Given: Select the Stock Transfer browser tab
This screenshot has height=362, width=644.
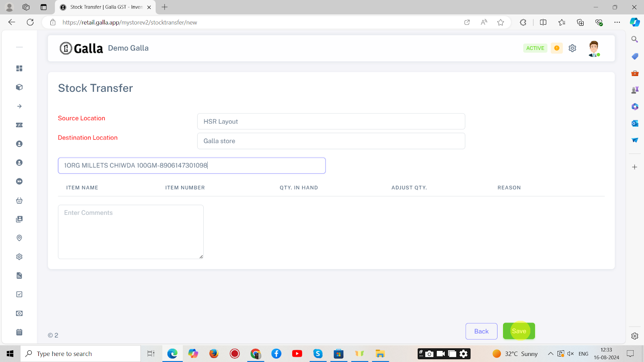Looking at the screenshot, I should click(105, 7).
